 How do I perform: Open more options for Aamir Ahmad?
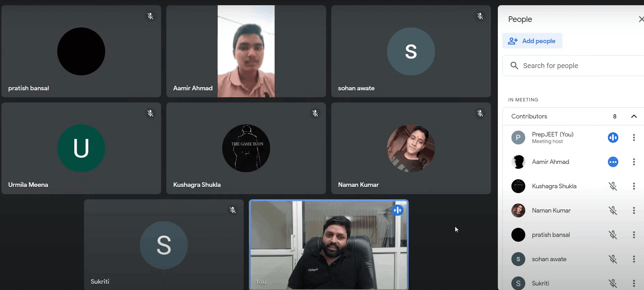634,162
